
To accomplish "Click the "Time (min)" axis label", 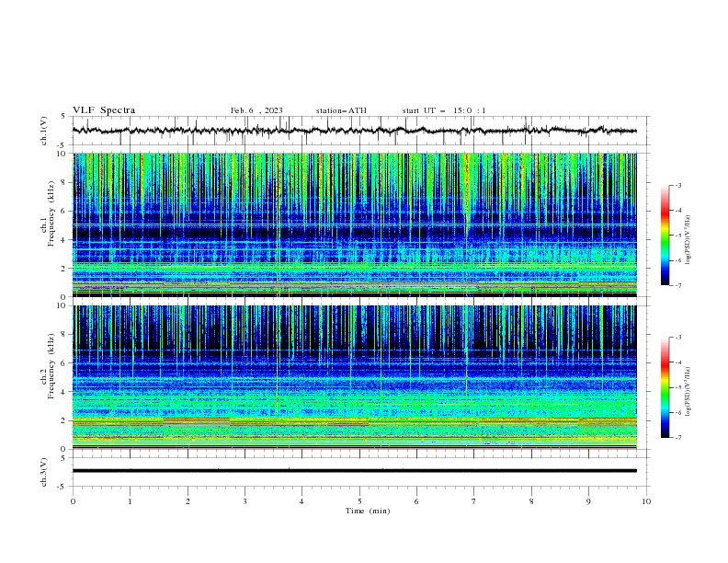I will pos(368,511).
